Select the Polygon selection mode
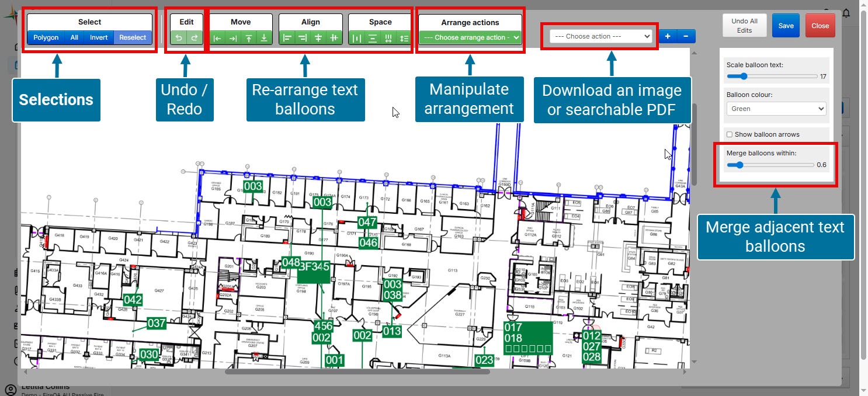 (46, 37)
